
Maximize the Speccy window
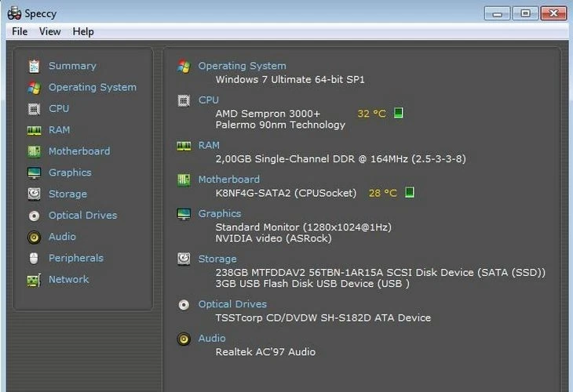tap(525, 13)
